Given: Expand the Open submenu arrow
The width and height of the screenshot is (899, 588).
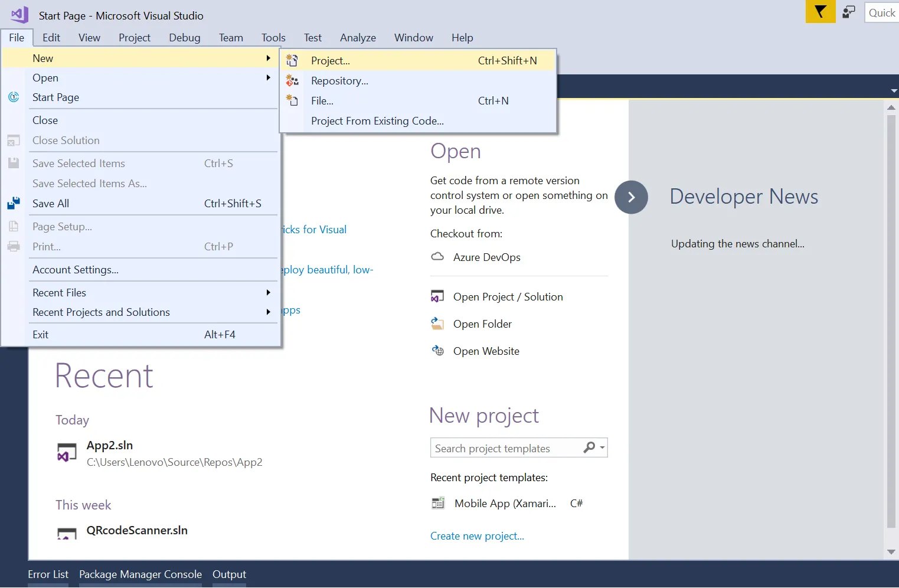Looking at the screenshot, I should 269,77.
